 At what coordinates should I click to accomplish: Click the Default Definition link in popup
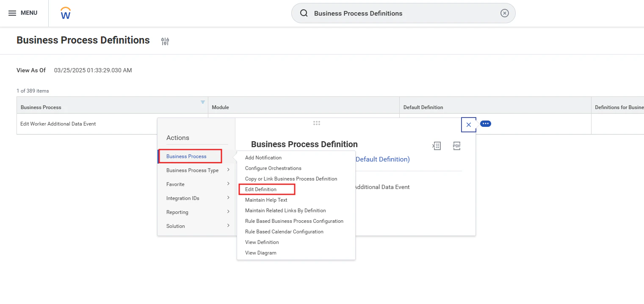[383, 159]
